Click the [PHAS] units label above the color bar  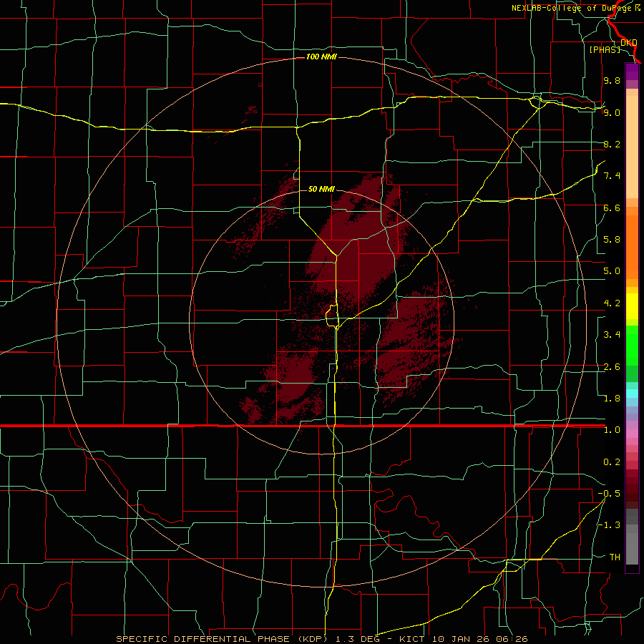point(605,49)
